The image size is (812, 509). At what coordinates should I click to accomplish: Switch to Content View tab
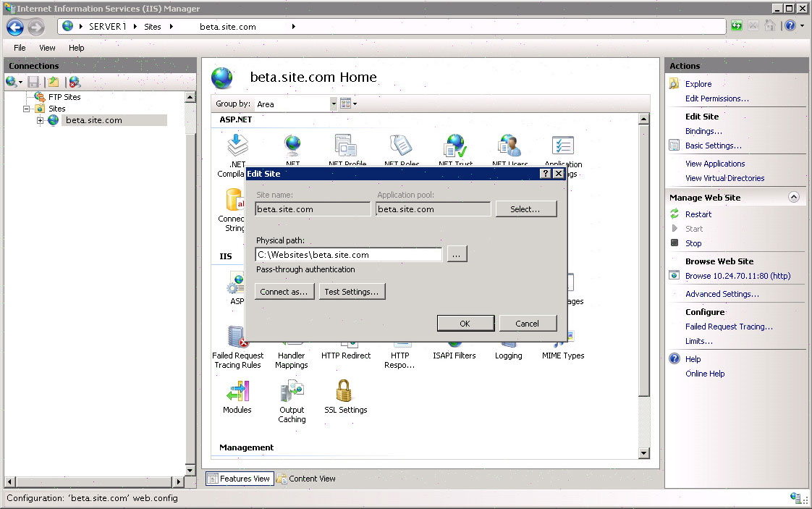(306, 479)
